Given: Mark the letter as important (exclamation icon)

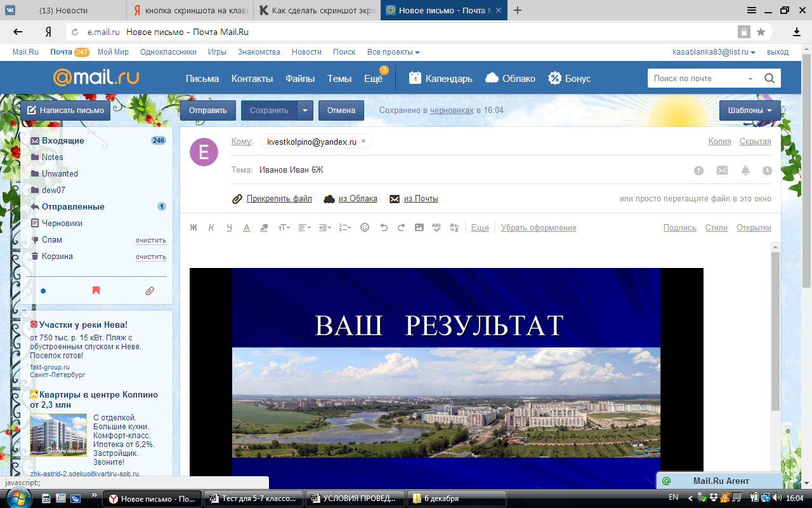Looking at the screenshot, I should click(698, 170).
